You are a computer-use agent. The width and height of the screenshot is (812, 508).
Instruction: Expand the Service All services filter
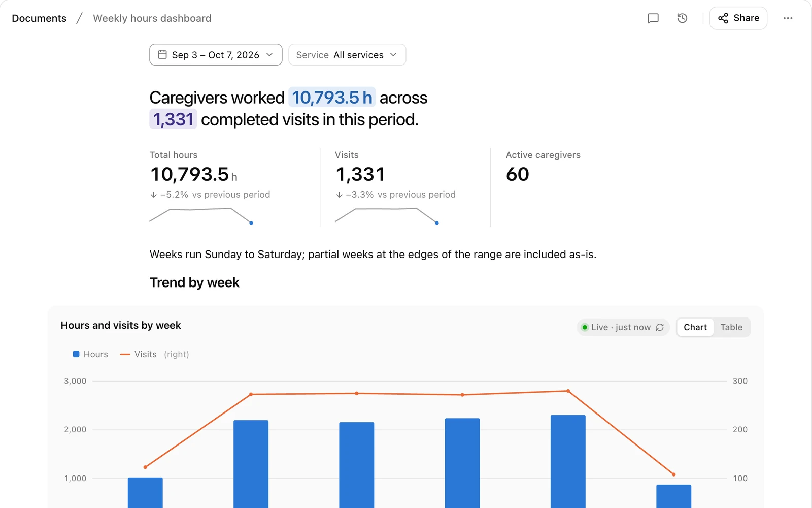click(347, 55)
